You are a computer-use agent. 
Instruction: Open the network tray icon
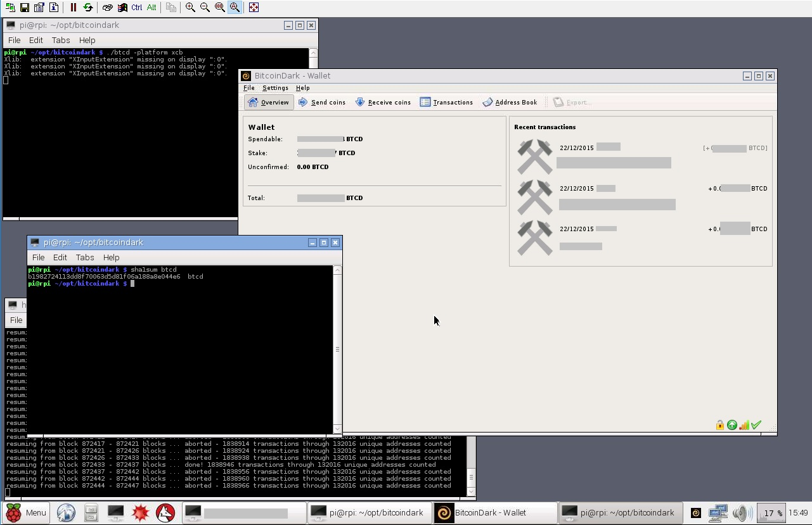point(718,513)
